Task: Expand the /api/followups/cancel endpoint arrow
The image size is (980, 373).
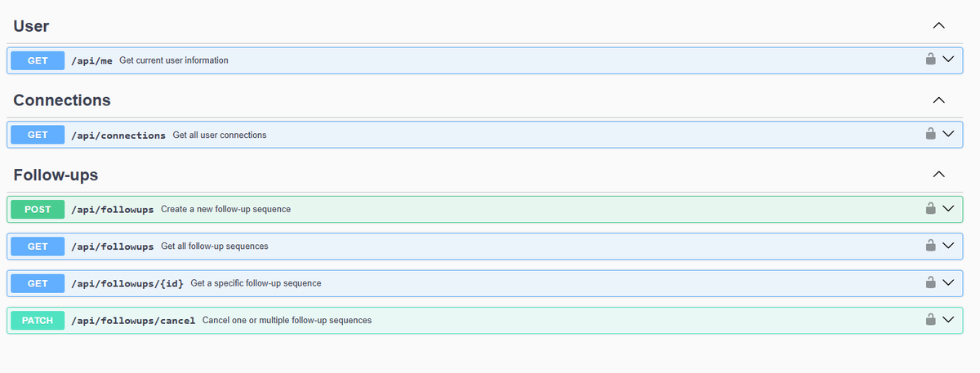Action: (x=948, y=320)
